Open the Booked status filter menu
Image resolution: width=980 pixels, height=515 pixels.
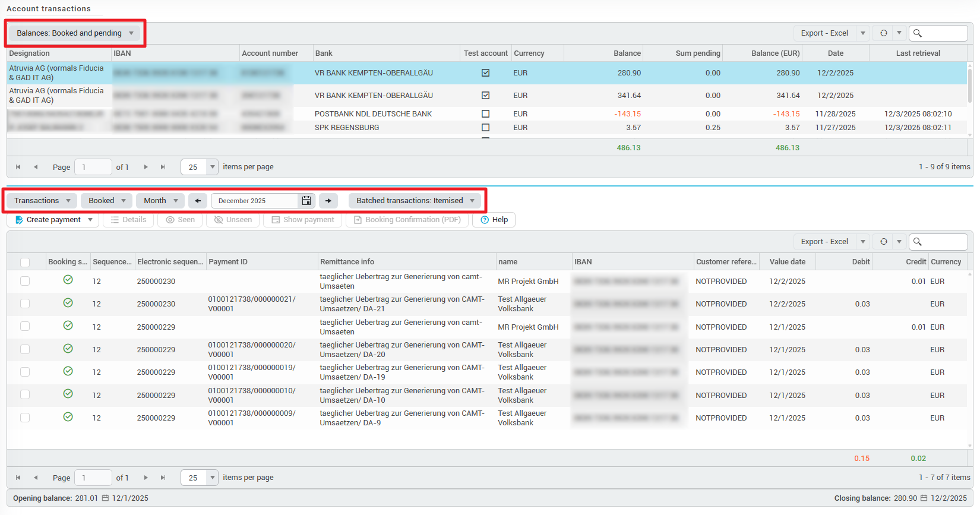point(107,201)
